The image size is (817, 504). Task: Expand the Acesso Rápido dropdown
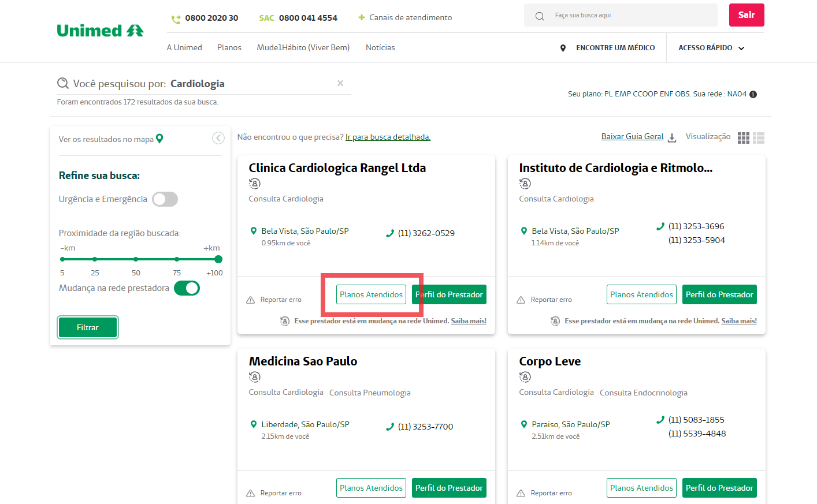pos(711,48)
